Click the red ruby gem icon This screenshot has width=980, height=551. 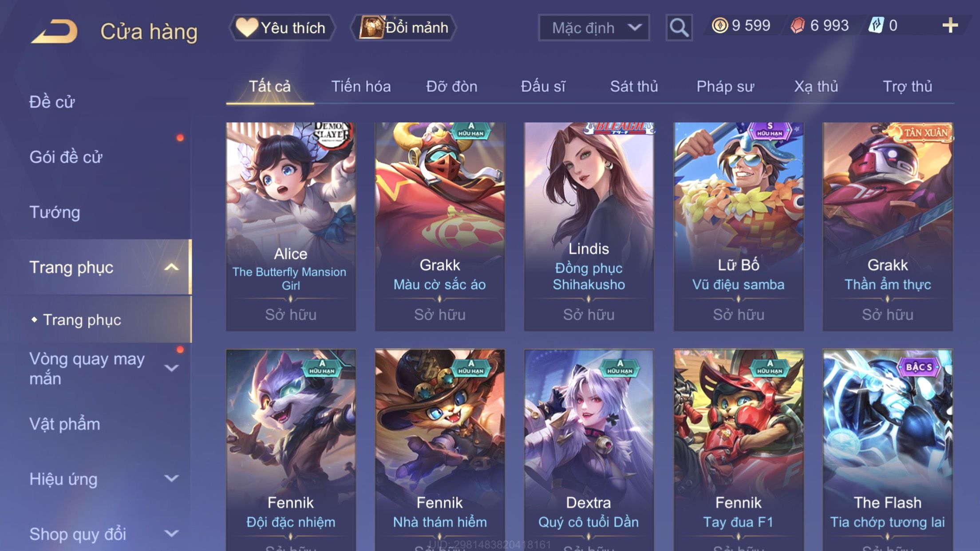(798, 25)
